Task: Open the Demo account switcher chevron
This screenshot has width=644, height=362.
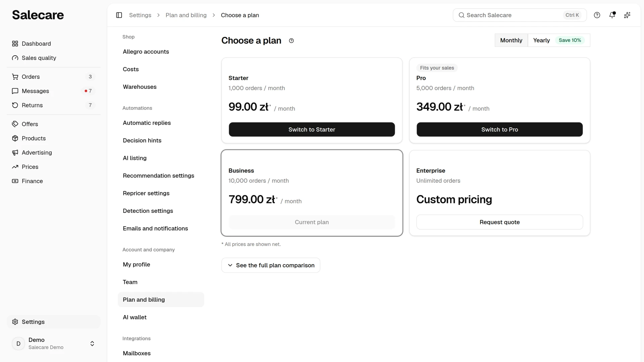Action: click(x=92, y=344)
